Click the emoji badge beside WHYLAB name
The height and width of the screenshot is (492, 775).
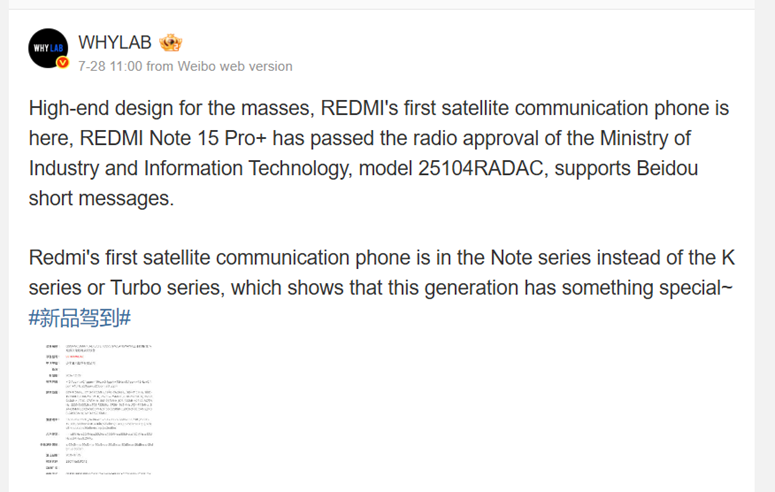click(x=170, y=42)
